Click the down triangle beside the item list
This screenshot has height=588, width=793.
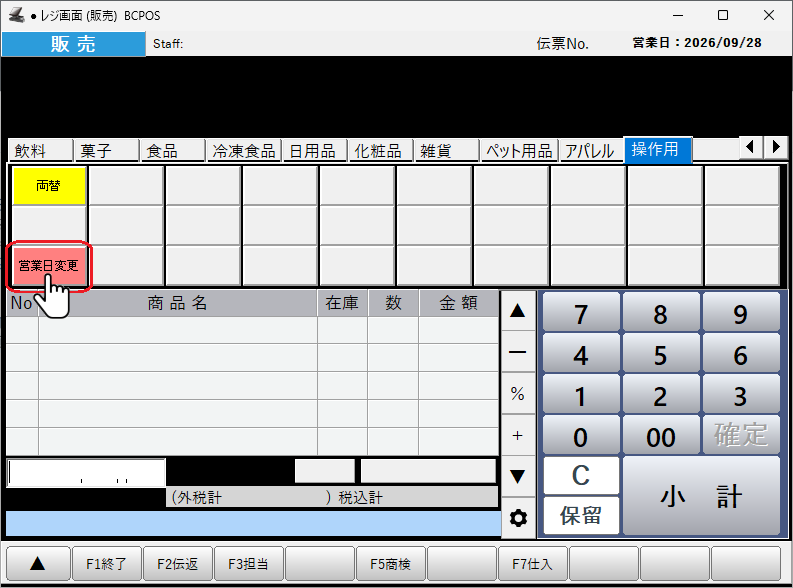click(518, 476)
